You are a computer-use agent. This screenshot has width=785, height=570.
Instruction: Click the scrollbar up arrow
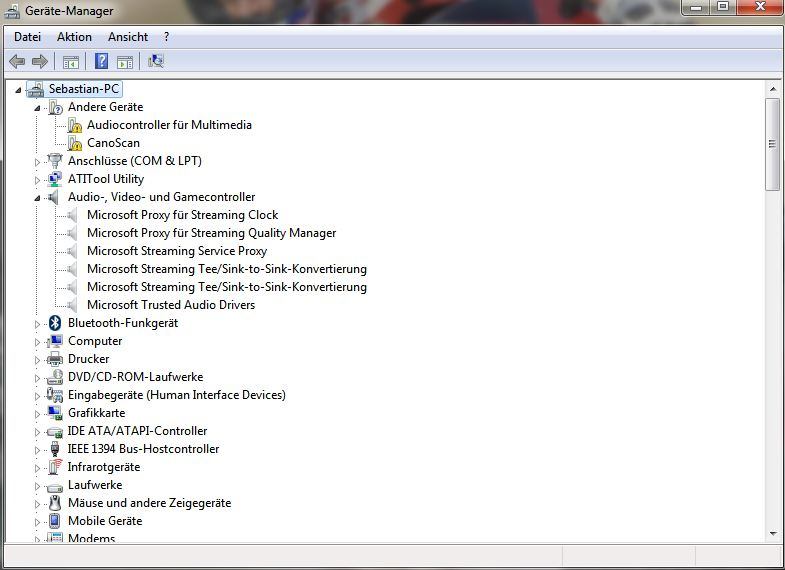[x=772, y=89]
